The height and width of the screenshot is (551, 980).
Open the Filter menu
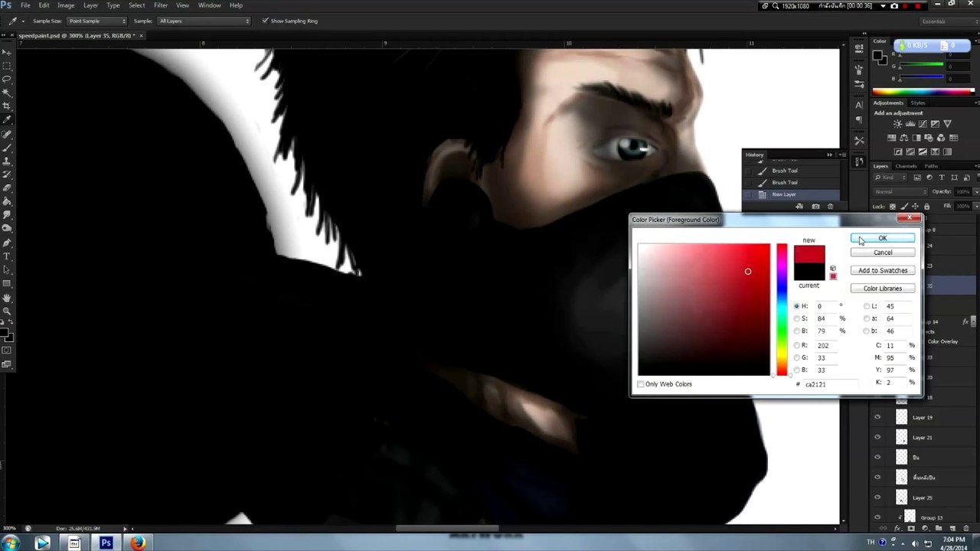tap(161, 5)
